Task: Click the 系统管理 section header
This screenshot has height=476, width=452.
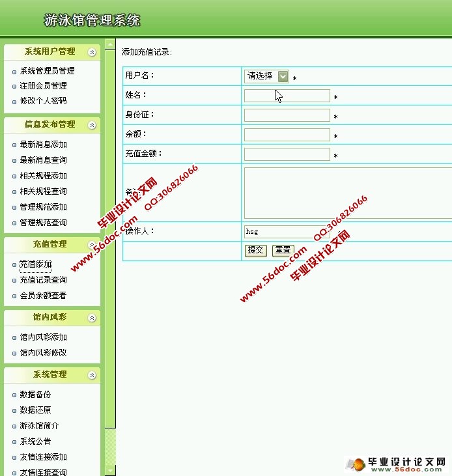Action: tap(52, 375)
